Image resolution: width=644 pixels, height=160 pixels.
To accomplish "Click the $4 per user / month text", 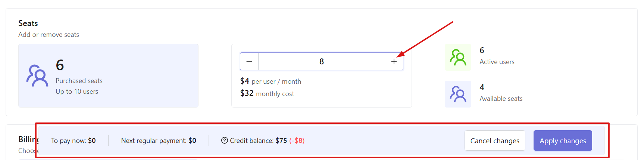I will click(271, 81).
